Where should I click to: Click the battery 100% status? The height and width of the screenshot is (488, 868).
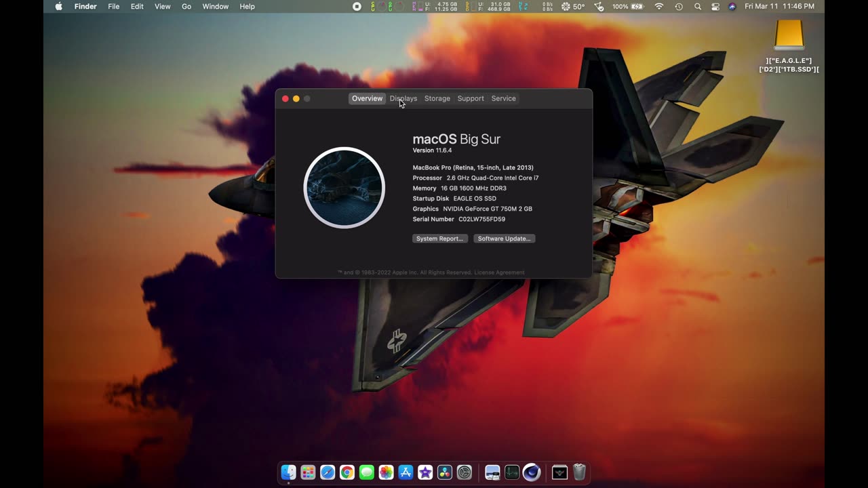coord(628,6)
